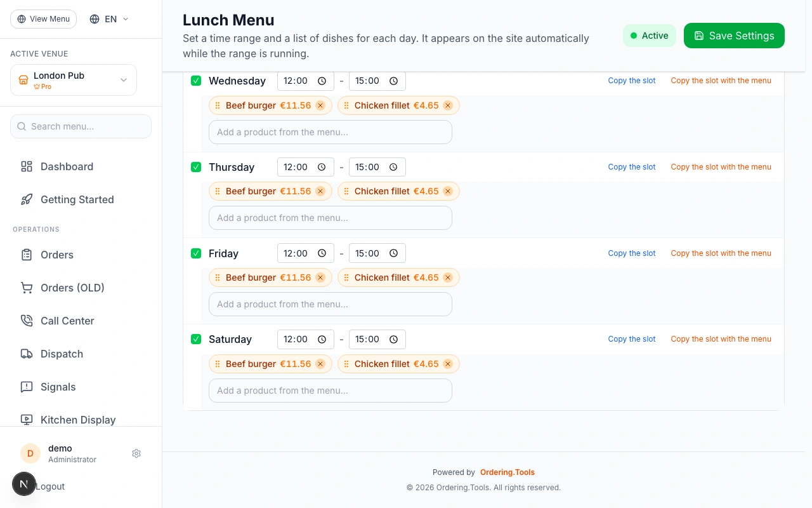
Task: Click the search magnifier icon
Action: click(22, 126)
